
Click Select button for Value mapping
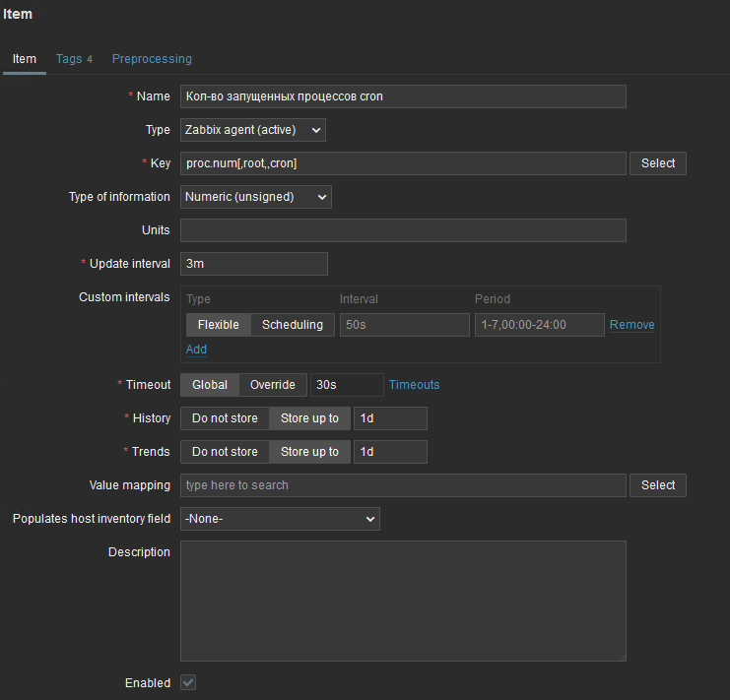658,485
